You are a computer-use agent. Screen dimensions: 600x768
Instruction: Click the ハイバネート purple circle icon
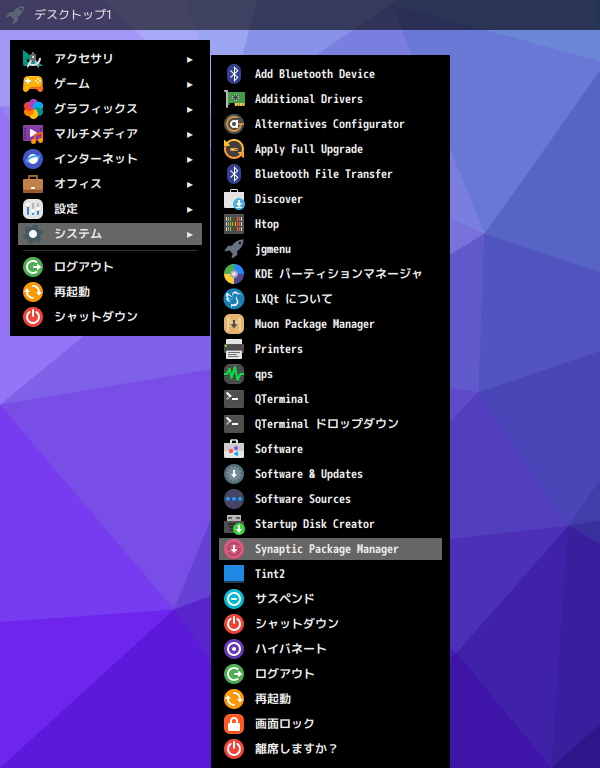[234, 649]
